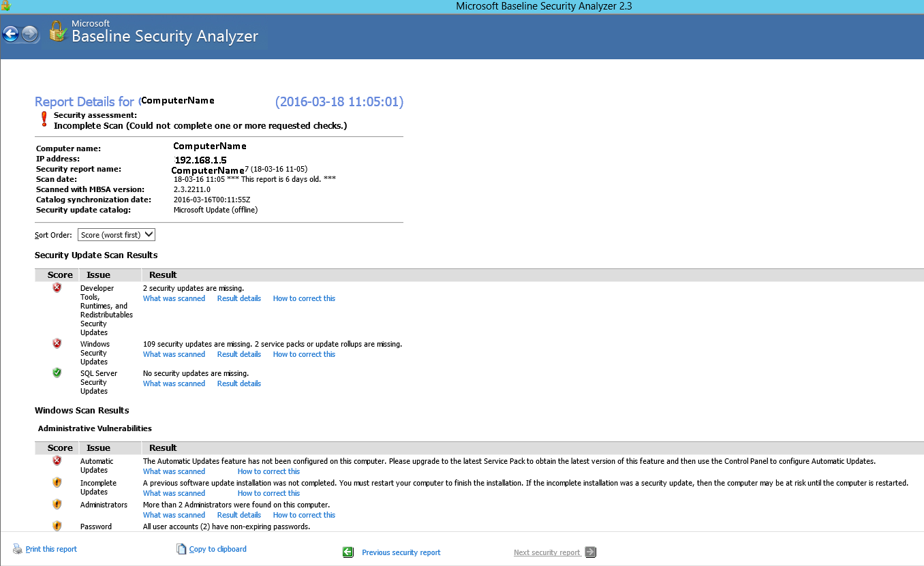Click the Windows Scan Results heading
The width and height of the screenshot is (924, 566).
(x=82, y=411)
